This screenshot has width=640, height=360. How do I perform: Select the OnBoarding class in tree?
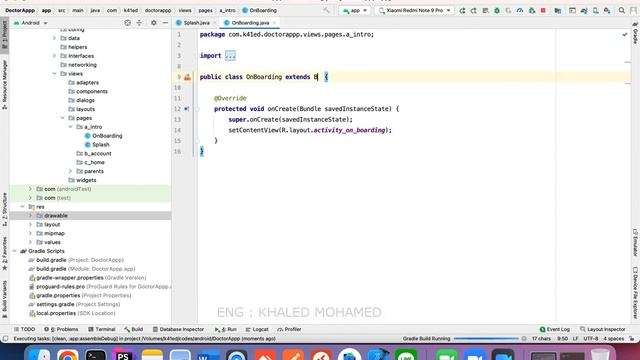pos(103,136)
